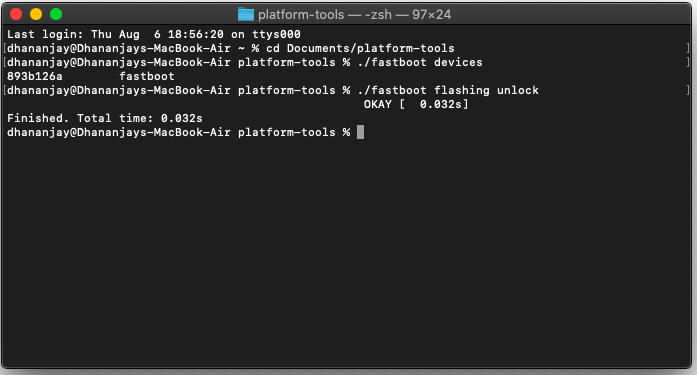Click the last dhananjay@Dhananjays-MacBook-Air prompt
Viewport: 697px width, 375px height.
coord(119,132)
